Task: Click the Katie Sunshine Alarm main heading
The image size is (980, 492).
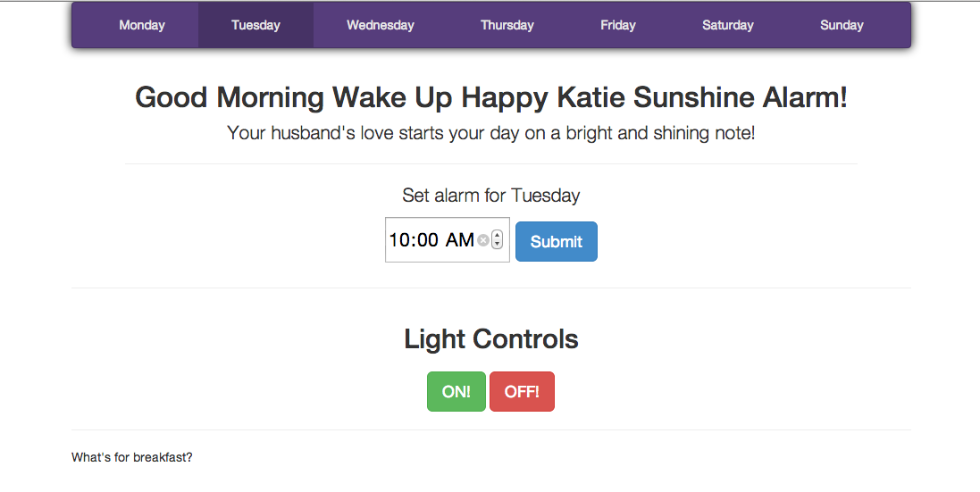Action: click(491, 98)
